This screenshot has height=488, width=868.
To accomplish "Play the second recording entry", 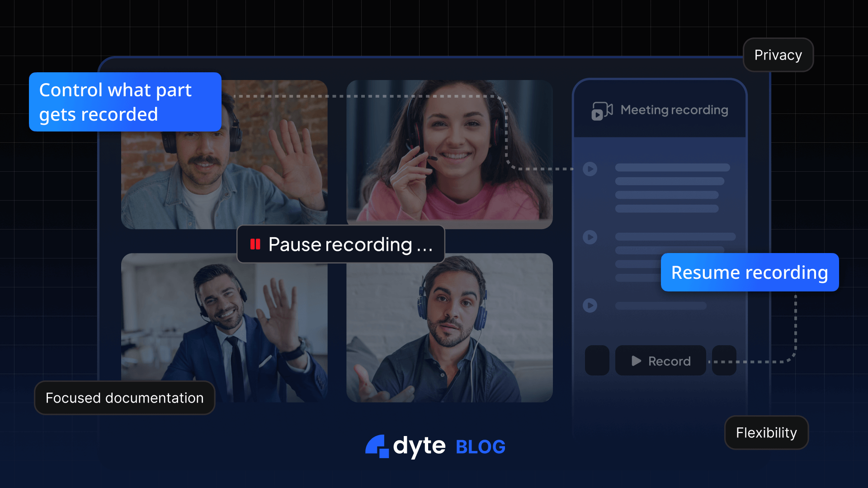I will (x=590, y=237).
